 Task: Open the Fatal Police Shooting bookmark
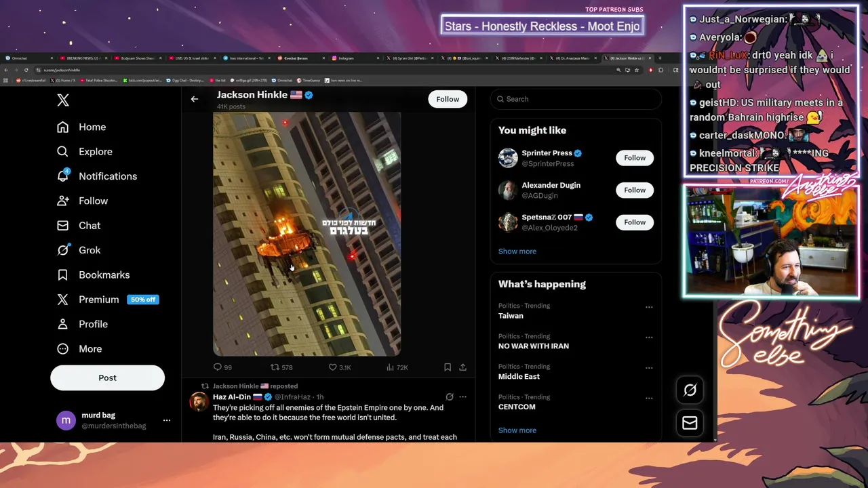(x=100, y=80)
